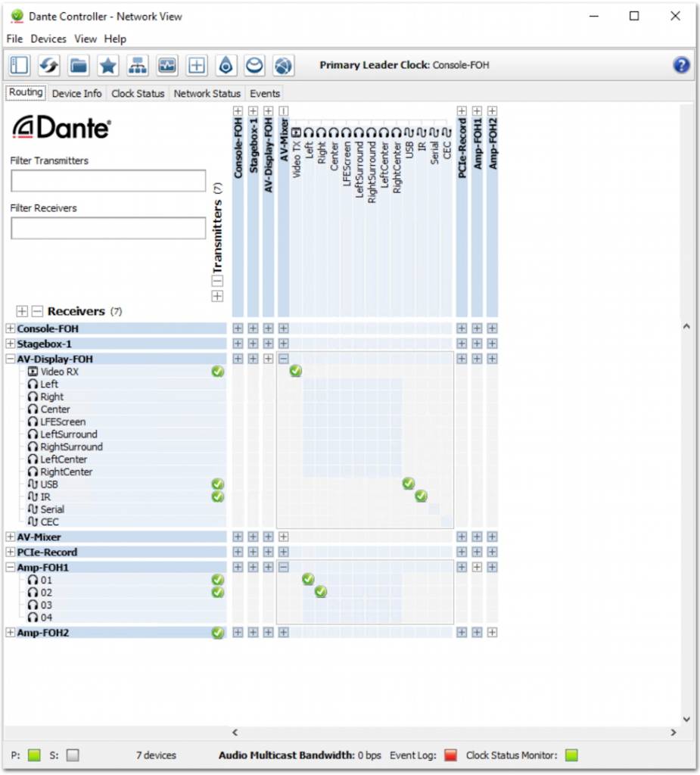
Task: Collapse all transmitters with the minus button
Action: (x=217, y=282)
